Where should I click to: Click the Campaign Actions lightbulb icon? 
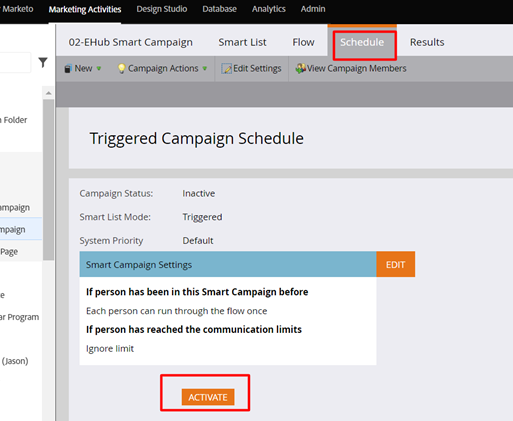click(121, 68)
